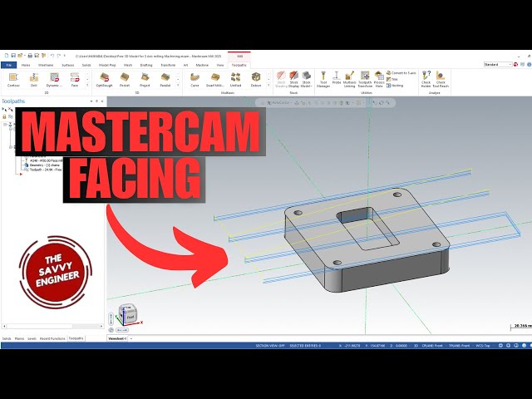Switch to the Surfaces ribbon tab
The width and height of the screenshot is (532, 399).
pyautogui.click(x=68, y=65)
